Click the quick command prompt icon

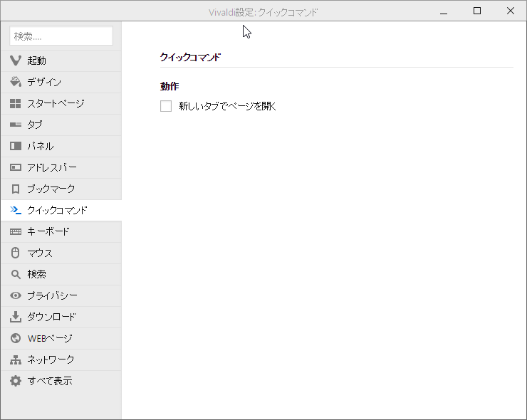(x=16, y=210)
